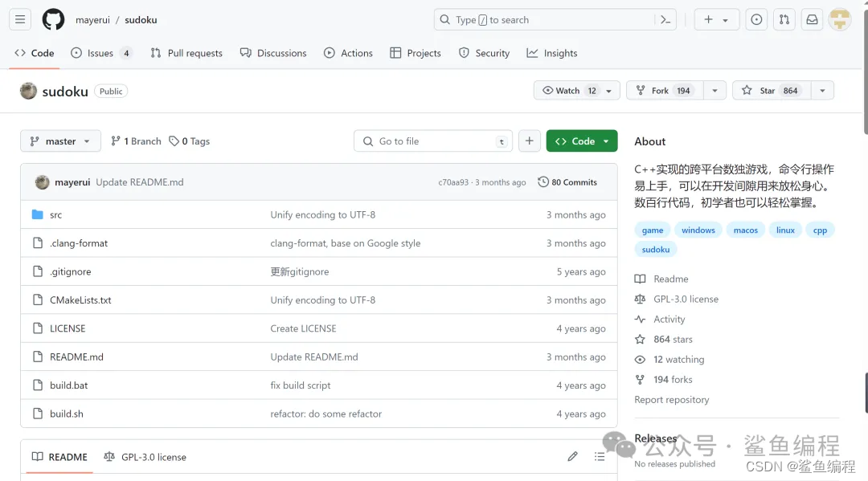View the 1 Branch link
Image resolution: width=868 pixels, height=481 pixels.
136,141
